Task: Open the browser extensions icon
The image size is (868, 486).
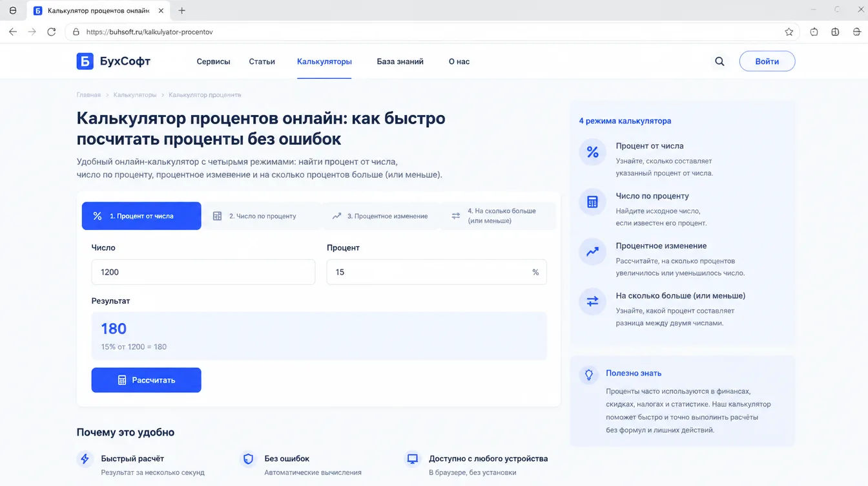Action: coord(814,32)
